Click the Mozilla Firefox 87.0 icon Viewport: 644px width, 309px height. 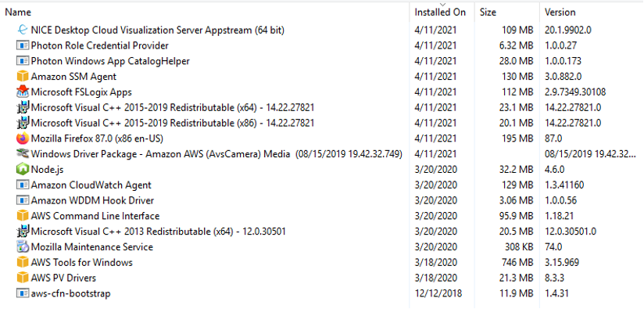tap(23, 138)
